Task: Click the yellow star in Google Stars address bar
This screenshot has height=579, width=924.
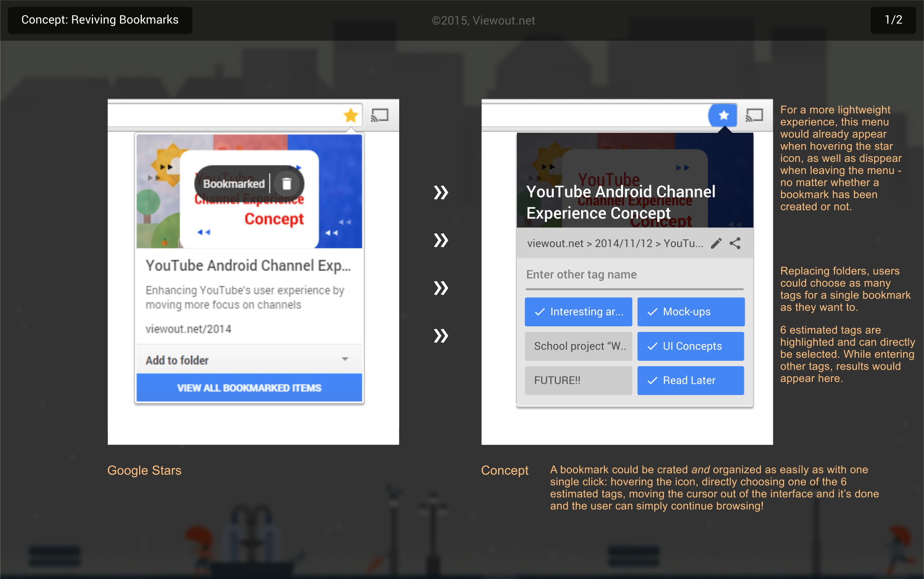Action: [x=350, y=115]
